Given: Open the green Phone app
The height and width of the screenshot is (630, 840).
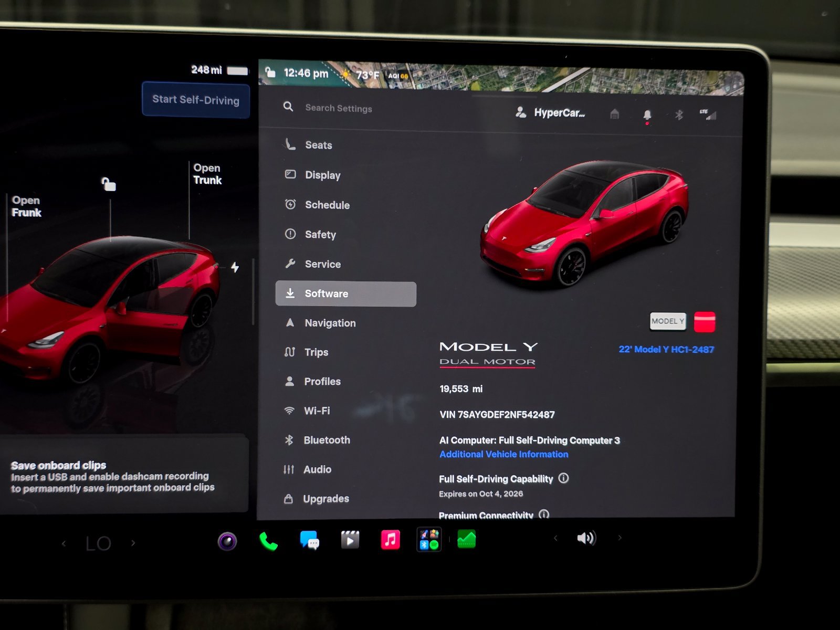Looking at the screenshot, I should (x=268, y=541).
